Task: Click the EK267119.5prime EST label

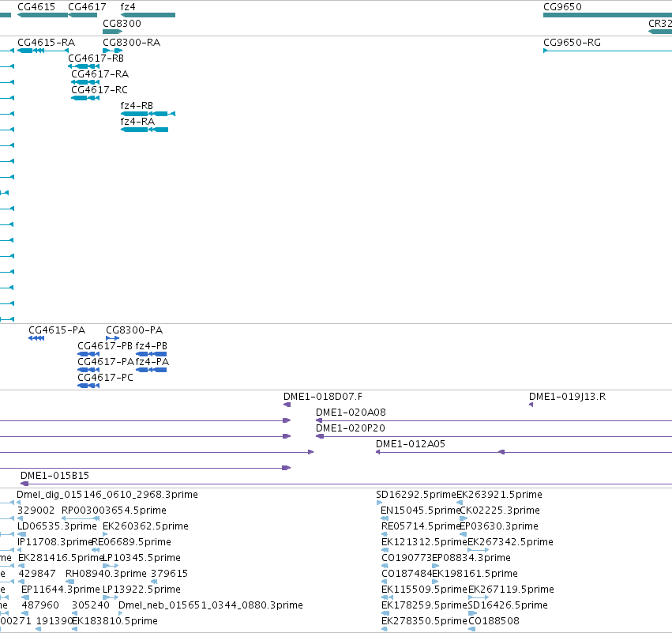Action: pyautogui.click(x=511, y=590)
